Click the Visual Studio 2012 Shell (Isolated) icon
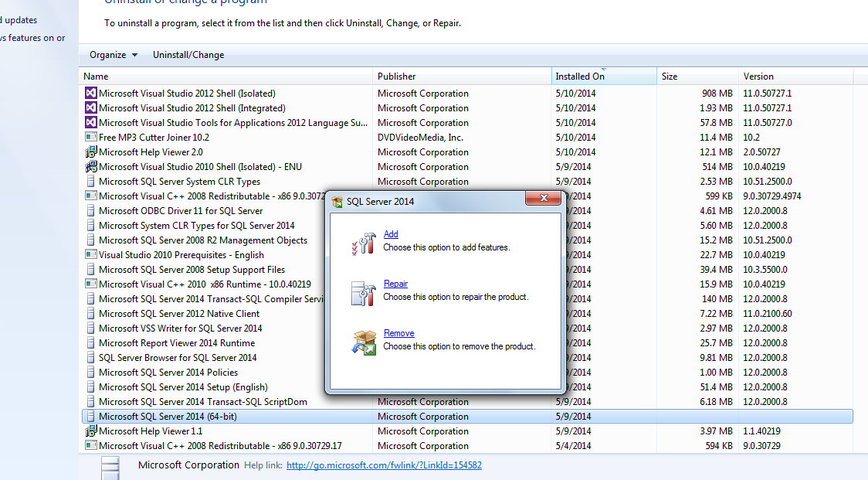Viewport: 868px width, 480px height. (x=90, y=93)
